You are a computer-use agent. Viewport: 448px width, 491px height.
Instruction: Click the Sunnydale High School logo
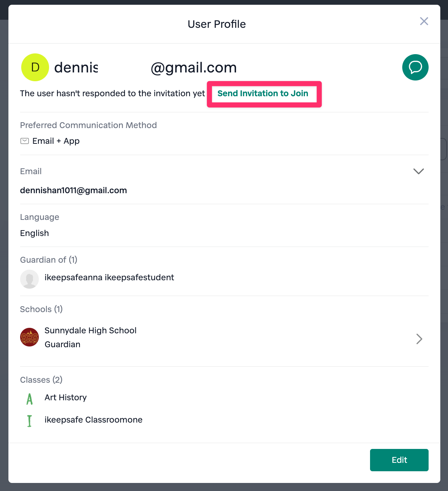click(29, 337)
